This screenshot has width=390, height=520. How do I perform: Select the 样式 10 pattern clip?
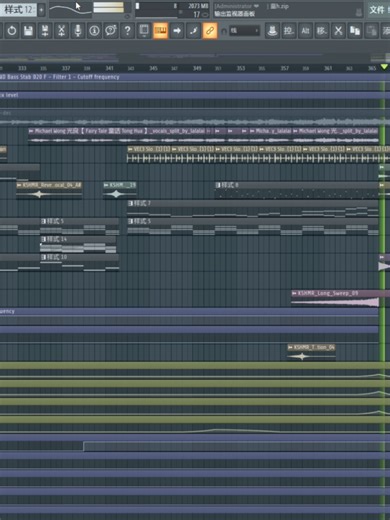(79, 262)
